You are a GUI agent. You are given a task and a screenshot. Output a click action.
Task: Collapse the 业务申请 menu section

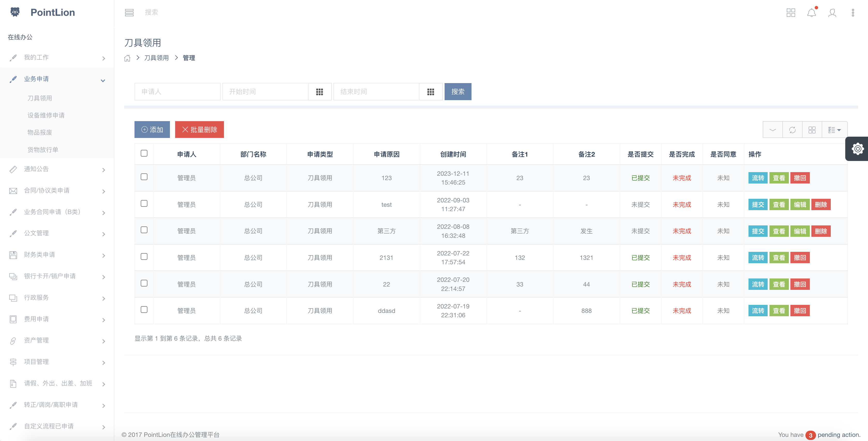[x=57, y=79]
